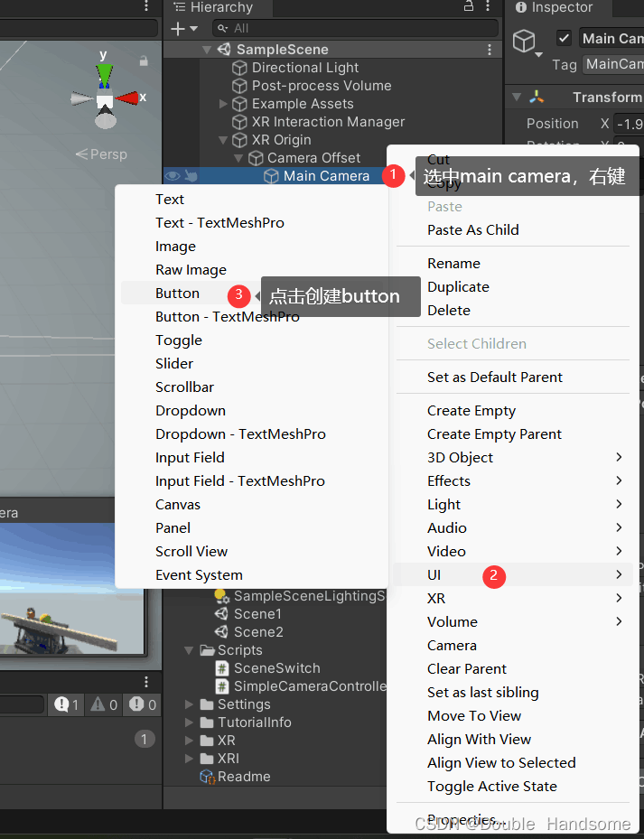Toggle the Hierarchy panel lock icon

(469, 6)
